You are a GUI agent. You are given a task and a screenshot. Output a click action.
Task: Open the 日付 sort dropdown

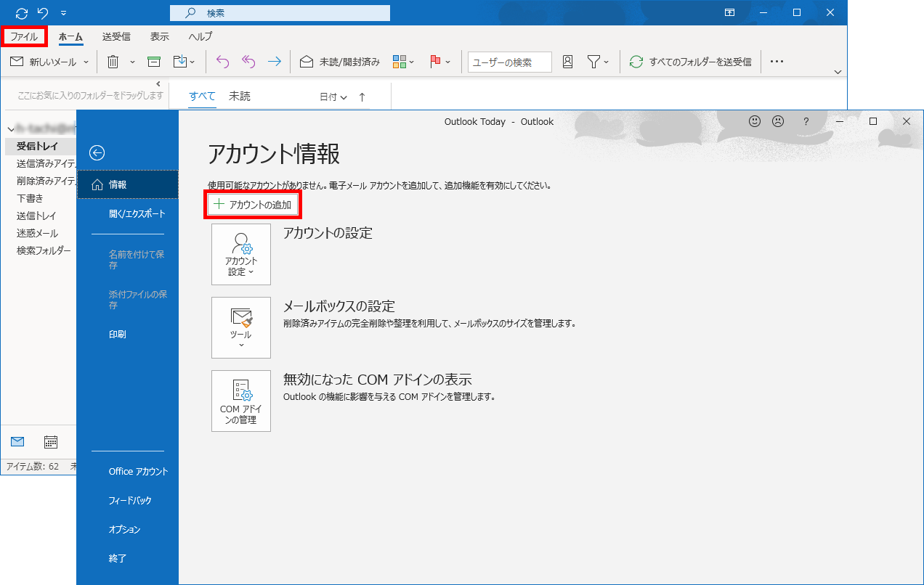(333, 97)
